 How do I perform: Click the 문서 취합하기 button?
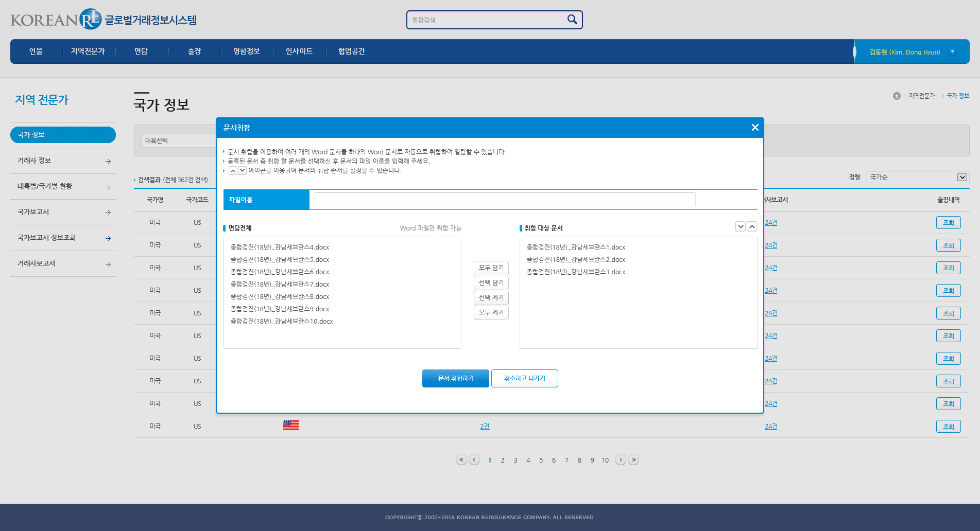455,379
